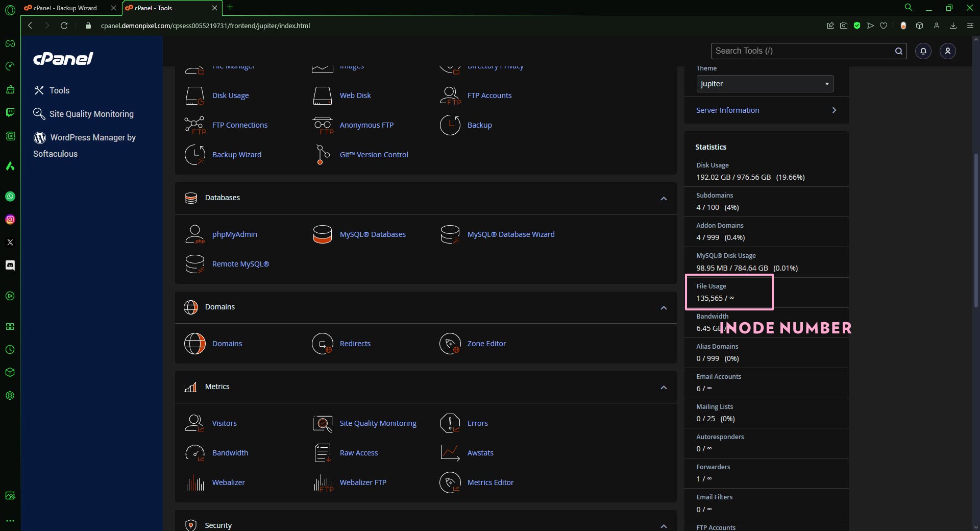Open the Remote MySQL icon
This screenshot has height=531, width=980.
(x=194, y=264)
